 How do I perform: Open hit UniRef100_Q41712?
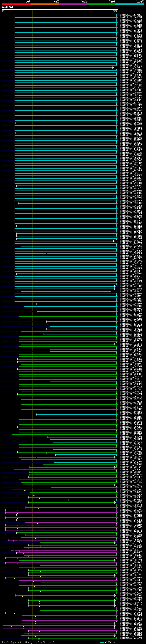point(131,20)
